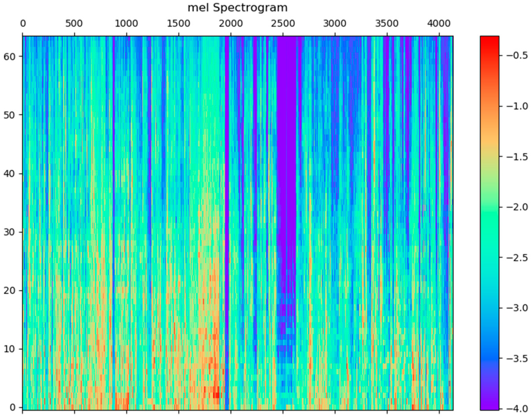Click the 0 label on left axis

(13, 407)
